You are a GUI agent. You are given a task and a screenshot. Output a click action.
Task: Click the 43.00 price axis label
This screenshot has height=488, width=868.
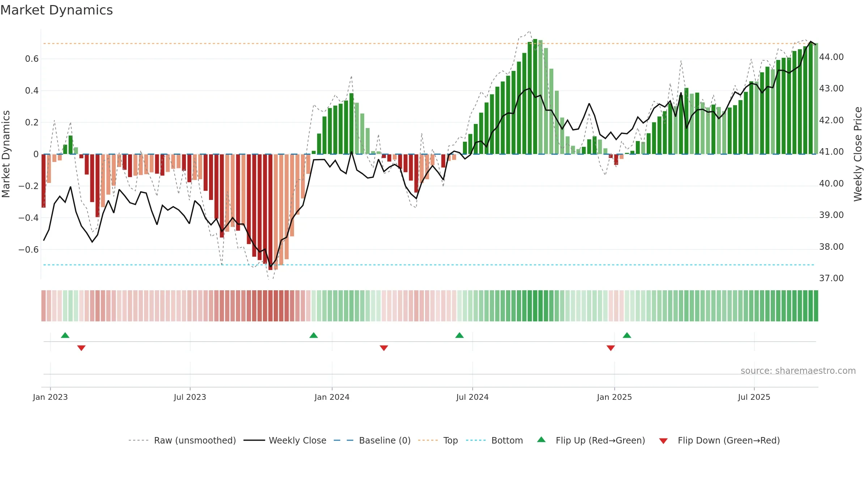[831, 89]
